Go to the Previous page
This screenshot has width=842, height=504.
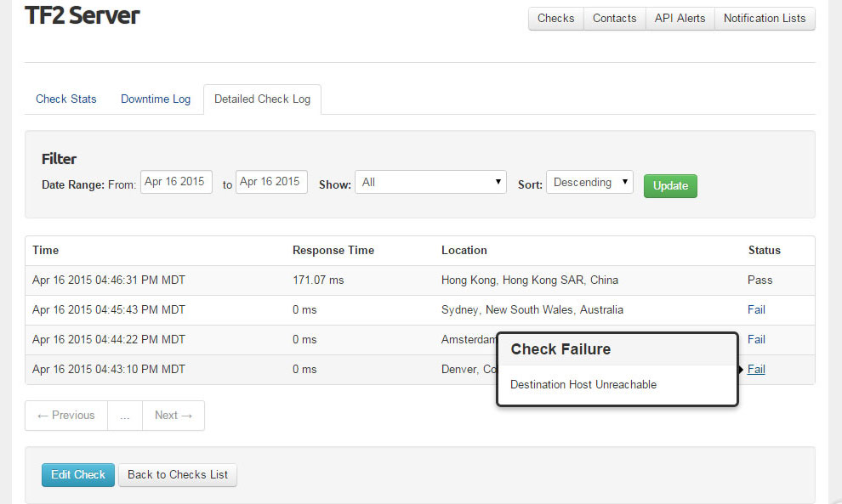(x=66, y=416)
